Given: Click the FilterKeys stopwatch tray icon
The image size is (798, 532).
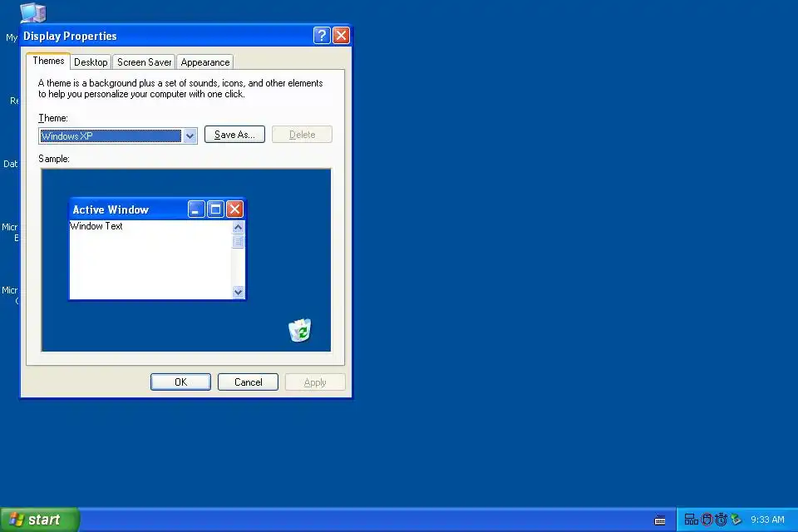Looking at the screenshot, I should [x=721, y=520].
